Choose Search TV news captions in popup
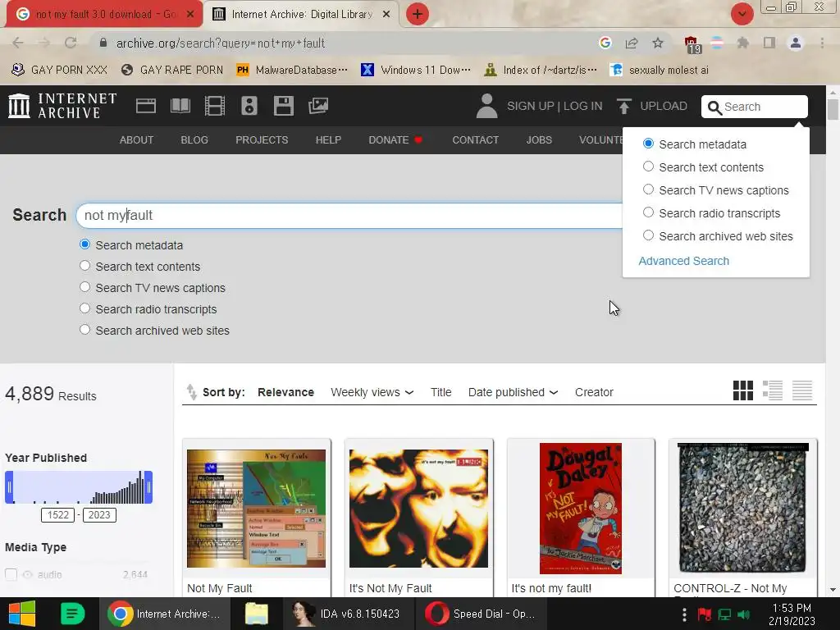 [648, 189]
